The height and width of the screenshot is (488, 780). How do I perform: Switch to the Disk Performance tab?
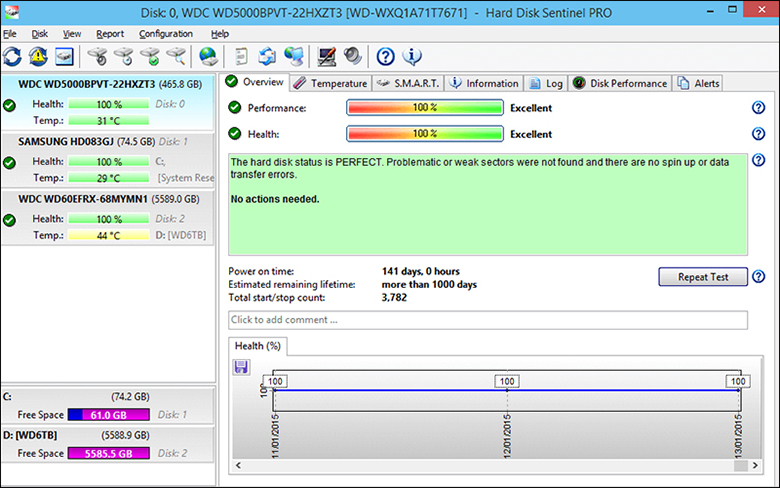tap(620, 83)
